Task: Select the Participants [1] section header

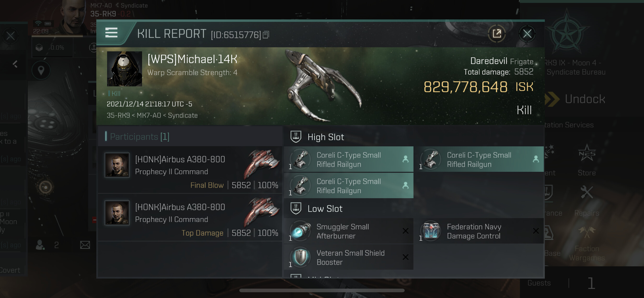Action: [139, 137]
